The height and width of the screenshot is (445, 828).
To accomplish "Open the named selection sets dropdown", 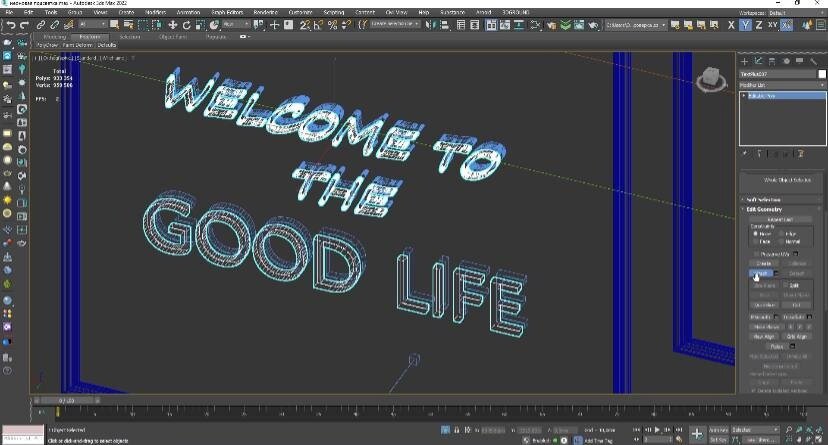I will pos(394,24).
